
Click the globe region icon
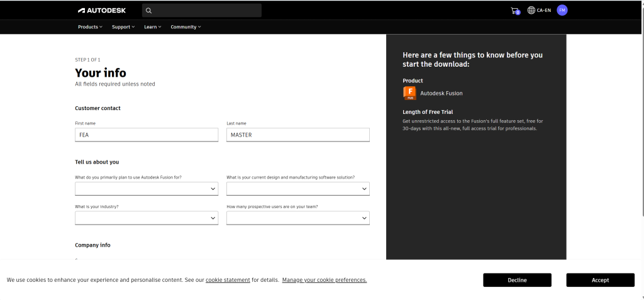point(531,10)
